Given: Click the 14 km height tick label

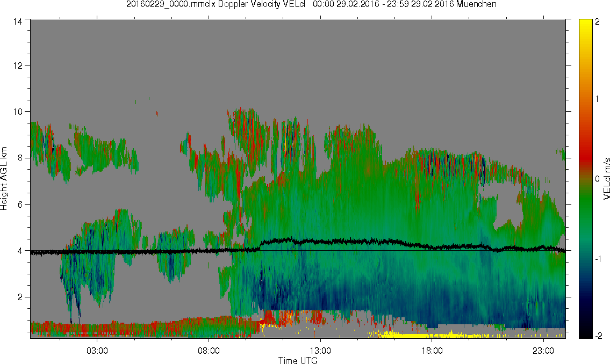Looking at the screenshot, I should point(18,22).
